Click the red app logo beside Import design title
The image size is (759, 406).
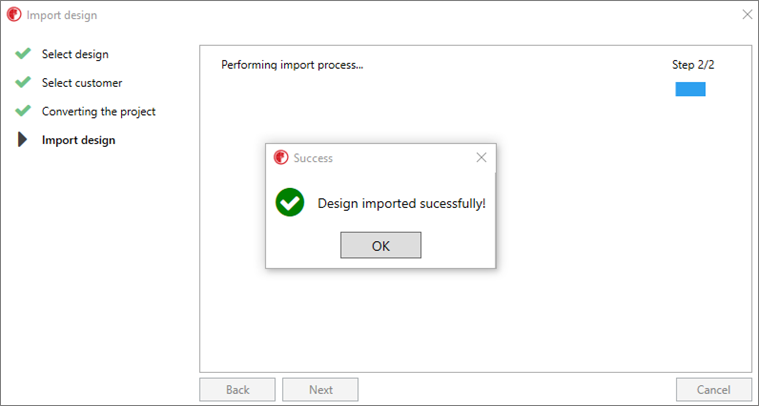tap(14, 15)
